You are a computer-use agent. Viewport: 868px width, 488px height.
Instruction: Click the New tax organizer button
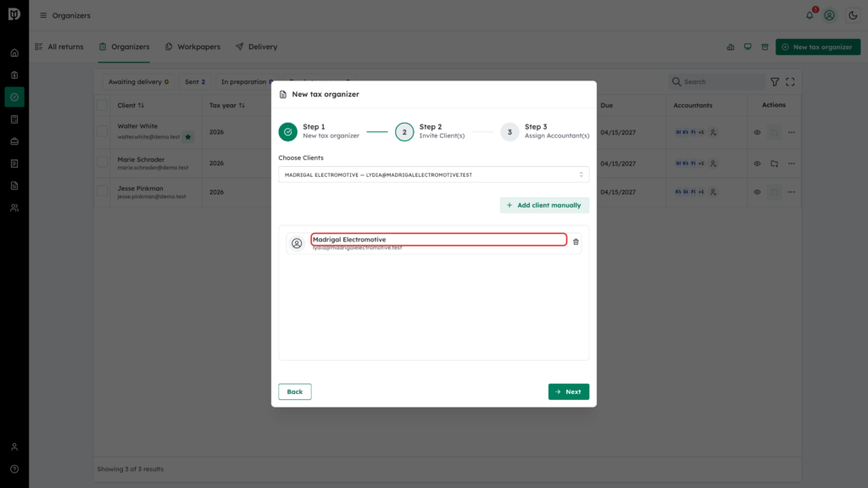point(818,47)
